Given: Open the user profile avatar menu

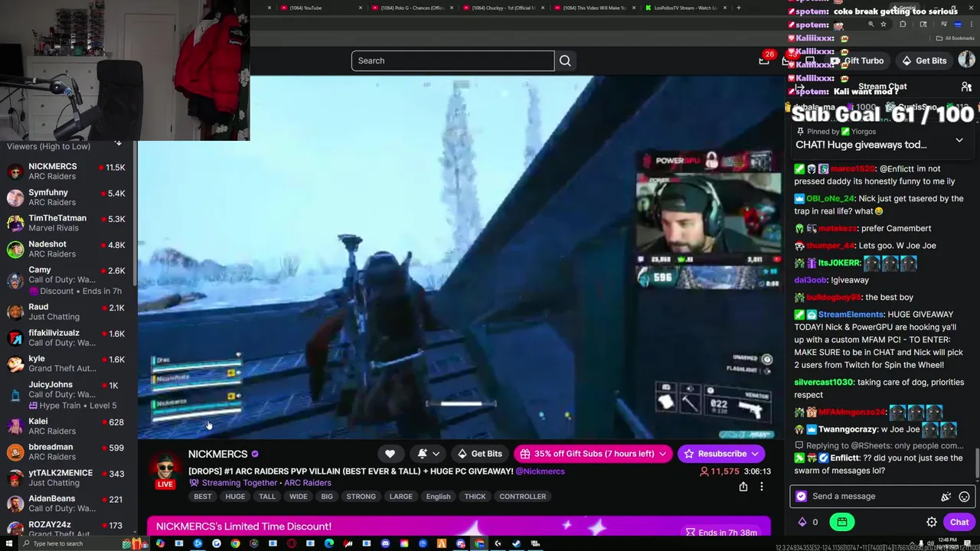Looking at the screenshot, I should pyautogui.click(x=966, y=60).
